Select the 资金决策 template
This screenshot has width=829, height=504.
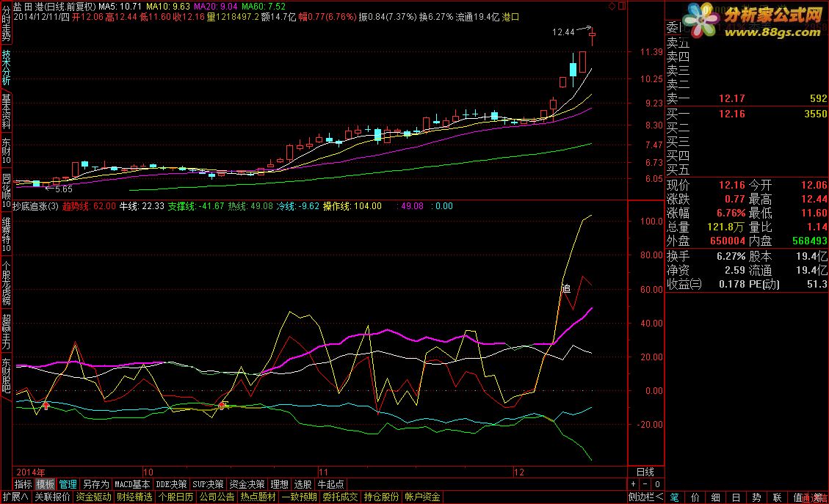coord(247,484)
